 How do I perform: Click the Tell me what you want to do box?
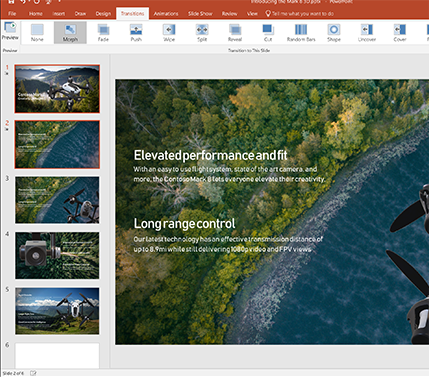(x=299, y=14)
